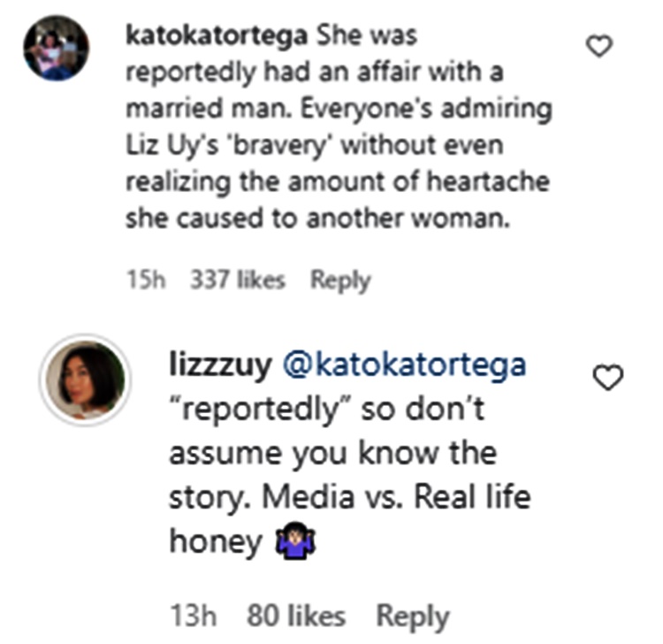Click the 15h timestamp
The height and width of the screenshot is (644, 663).
click(147, 280)
